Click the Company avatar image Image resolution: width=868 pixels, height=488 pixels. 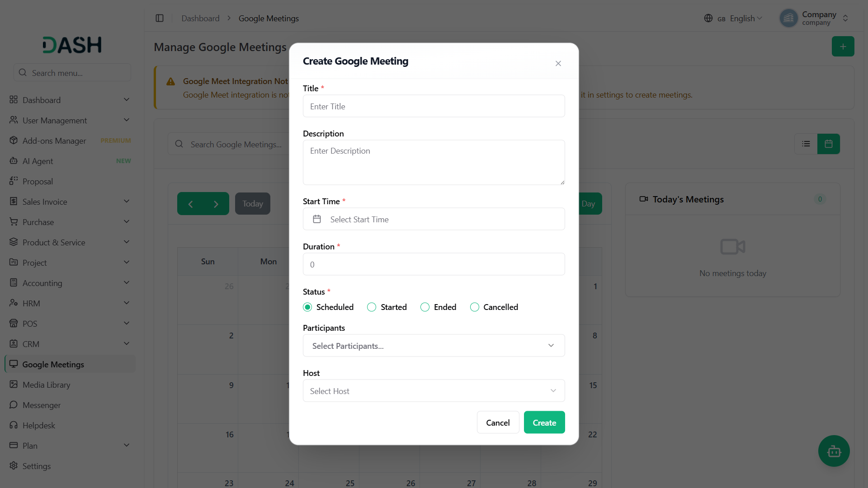pyautogui.click(x=789, y=18)
